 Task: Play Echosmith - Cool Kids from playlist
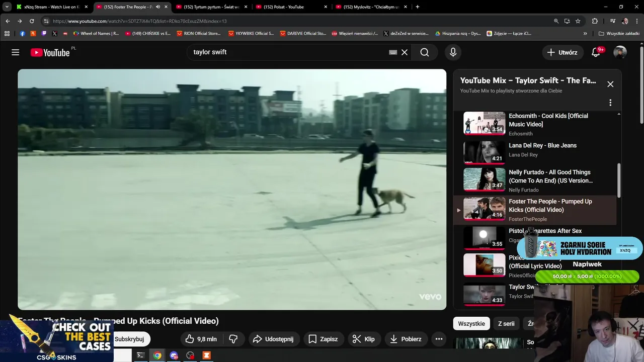pos(535,124)
